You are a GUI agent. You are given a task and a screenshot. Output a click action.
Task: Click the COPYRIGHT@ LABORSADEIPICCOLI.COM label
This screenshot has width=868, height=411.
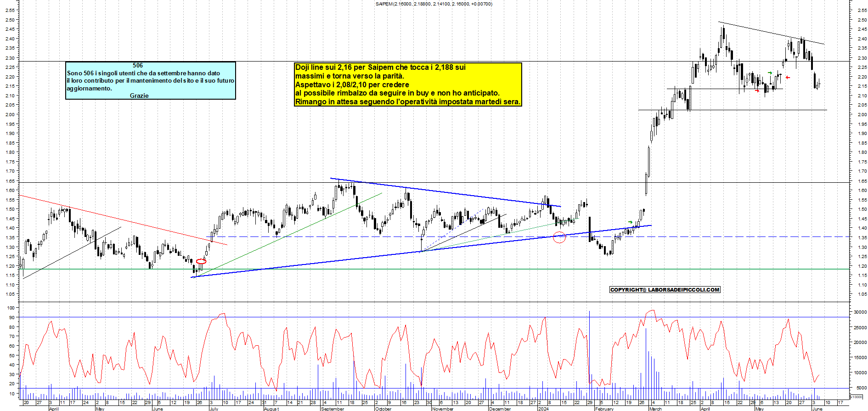coord(665,290)
